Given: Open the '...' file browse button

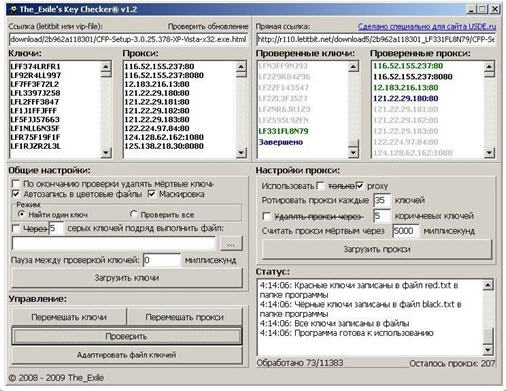Looking at the screenshot, I should 231,244.
